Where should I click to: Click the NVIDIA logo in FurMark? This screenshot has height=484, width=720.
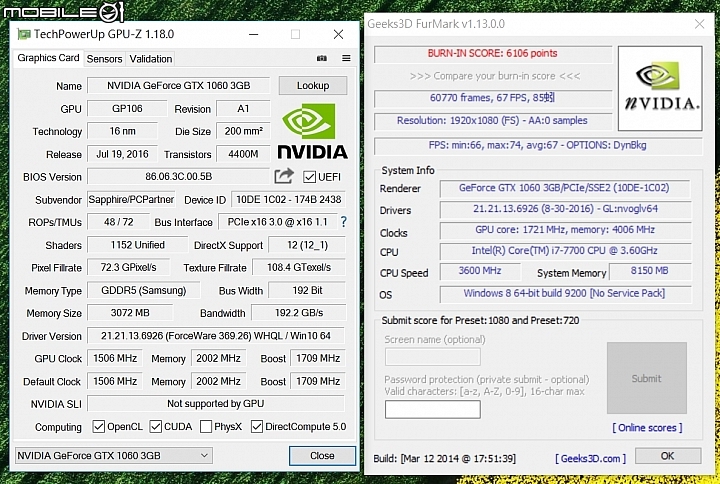point(660,88)
